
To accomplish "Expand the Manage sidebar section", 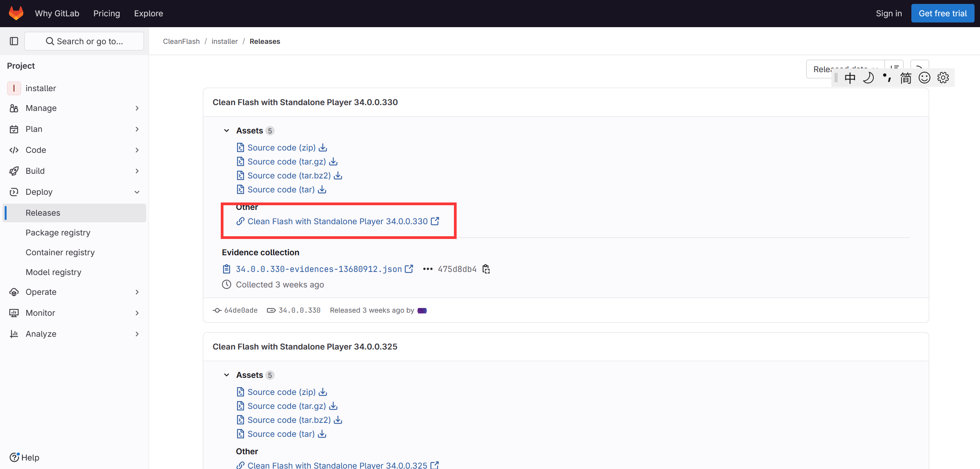I will click(x=74, y=108).
